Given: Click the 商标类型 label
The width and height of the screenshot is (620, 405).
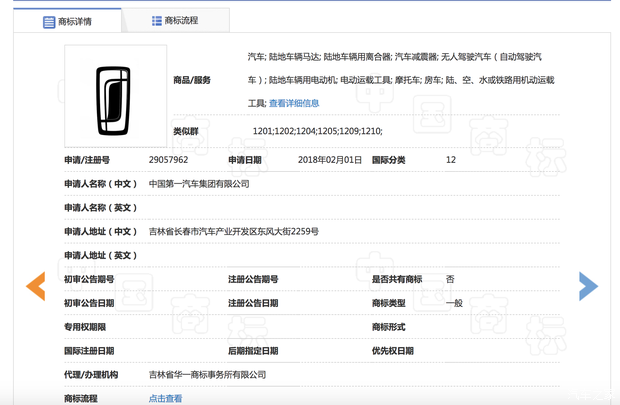Looking at the screenshot, I should 388,303.
